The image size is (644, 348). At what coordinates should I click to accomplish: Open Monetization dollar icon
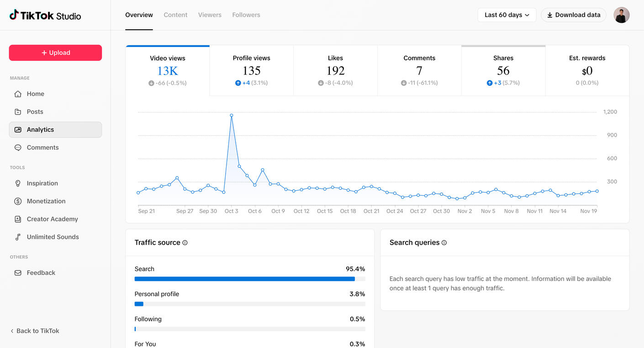pos(18,201)
